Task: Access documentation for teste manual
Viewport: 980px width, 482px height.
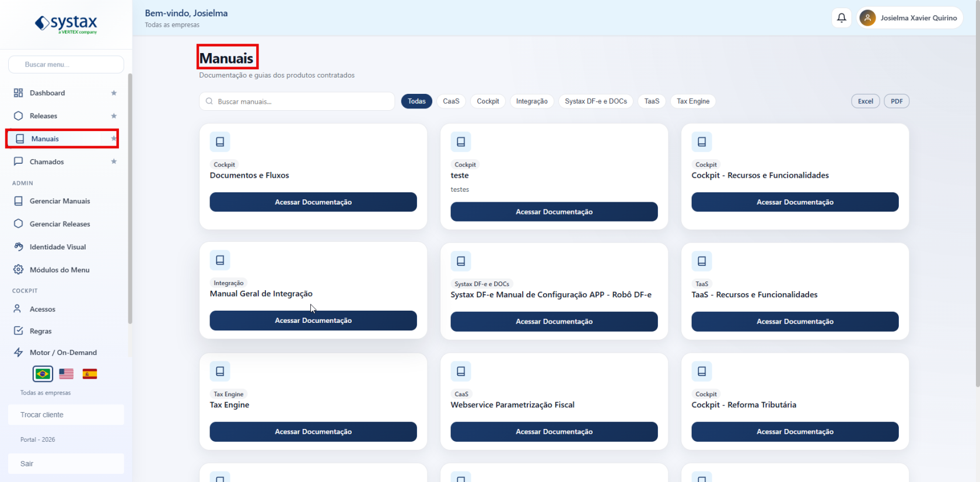Action: [554, 212]
